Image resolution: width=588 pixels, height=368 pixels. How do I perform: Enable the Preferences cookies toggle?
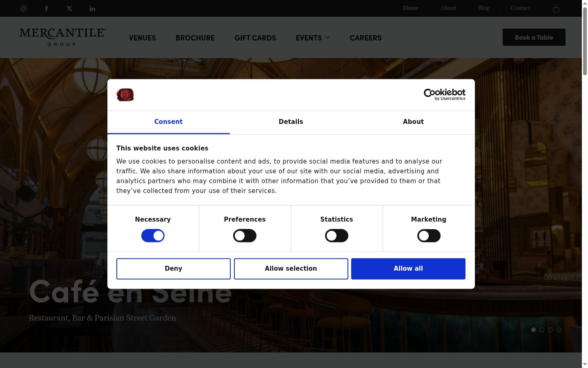(x=245, y=236)
